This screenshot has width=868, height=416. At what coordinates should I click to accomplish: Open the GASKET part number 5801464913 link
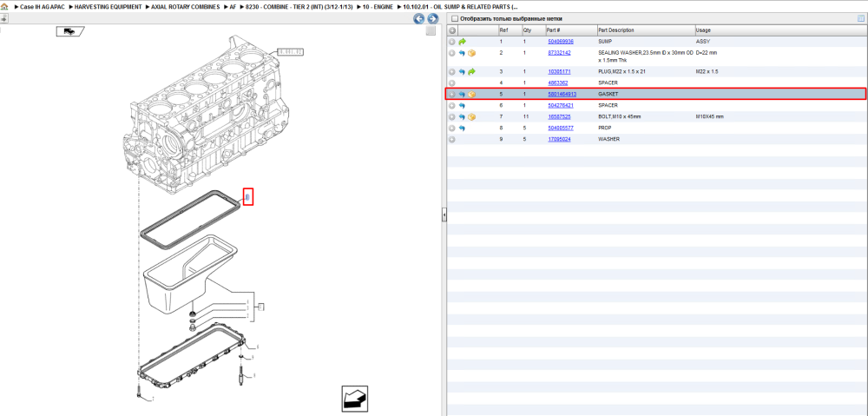[x=562, y=94]
